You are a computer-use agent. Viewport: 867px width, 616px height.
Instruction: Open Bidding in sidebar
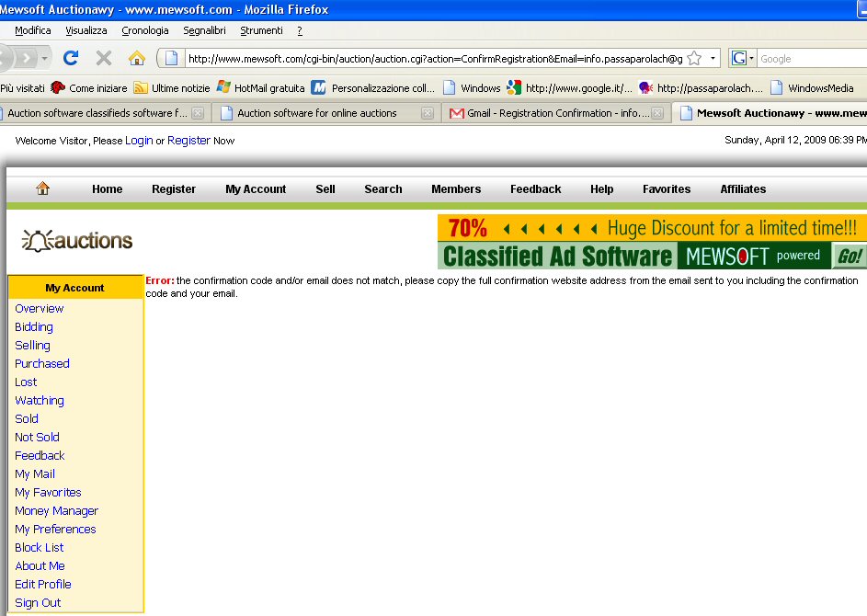[34, 326]
